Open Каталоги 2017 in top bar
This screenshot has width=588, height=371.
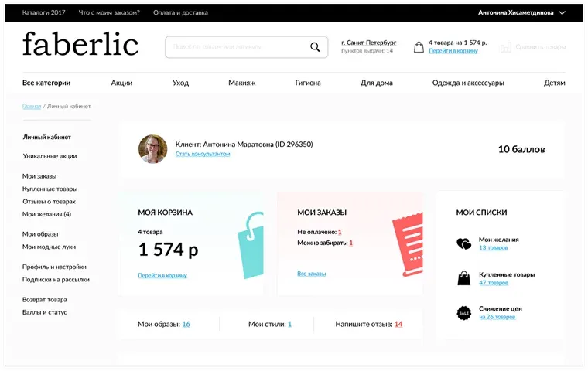43,12
